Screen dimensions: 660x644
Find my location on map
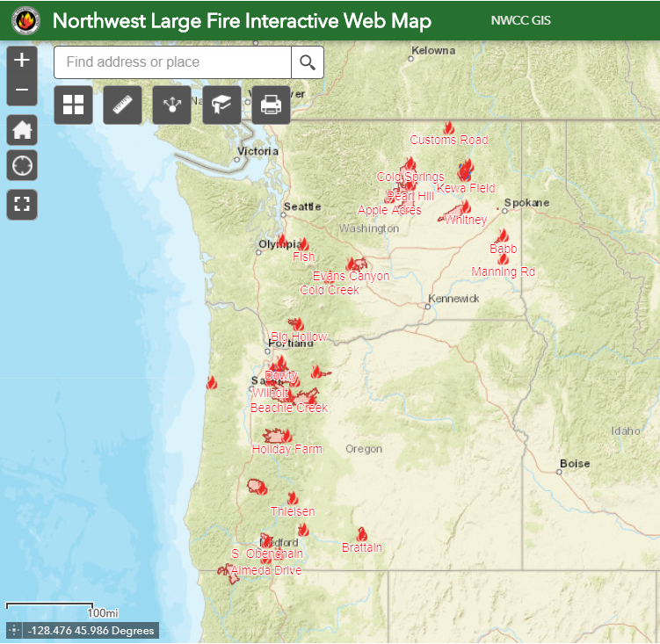coord(22,164)
